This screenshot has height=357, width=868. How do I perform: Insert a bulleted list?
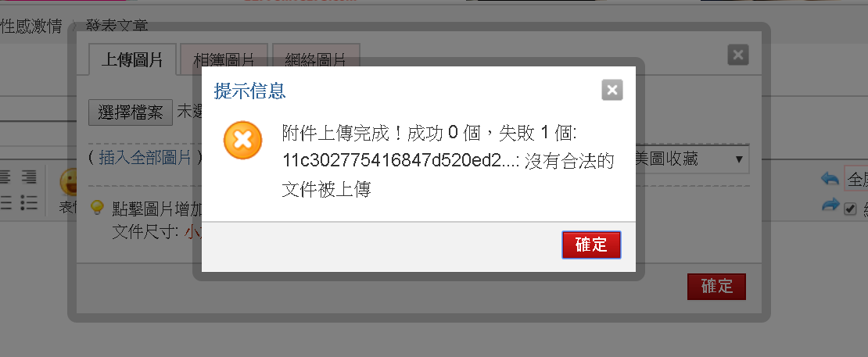pos(29,203)
